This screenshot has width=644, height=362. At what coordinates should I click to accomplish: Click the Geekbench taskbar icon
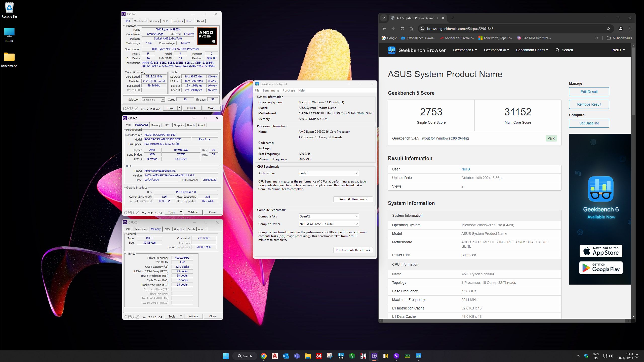point(418,356)
